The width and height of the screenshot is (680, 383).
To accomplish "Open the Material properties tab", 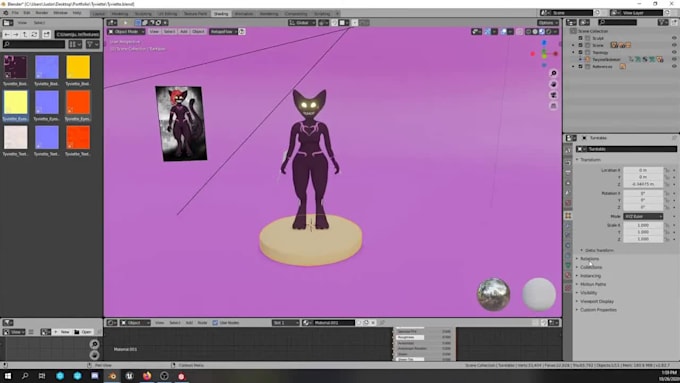I will pyautogui.click(x=568, y=275).
